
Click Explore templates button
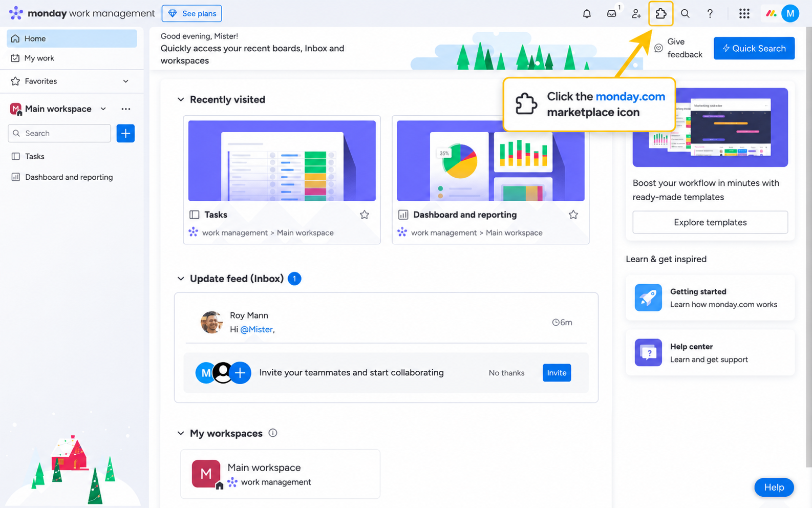710,222
